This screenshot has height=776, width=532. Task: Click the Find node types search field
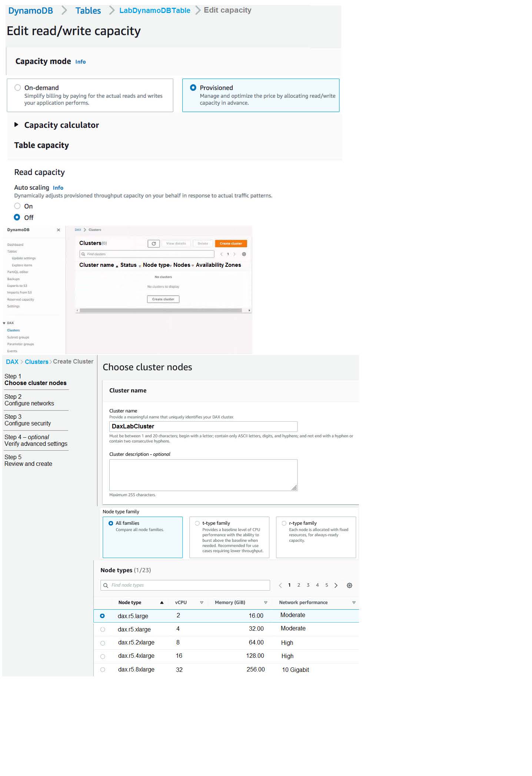[x=185, y=586]
